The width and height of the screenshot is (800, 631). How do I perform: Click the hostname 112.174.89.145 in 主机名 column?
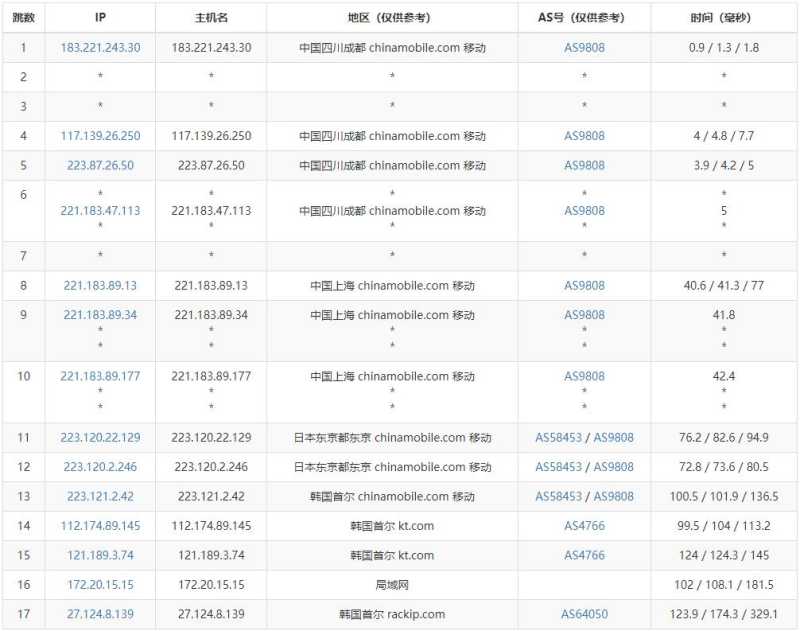(211, 526)
